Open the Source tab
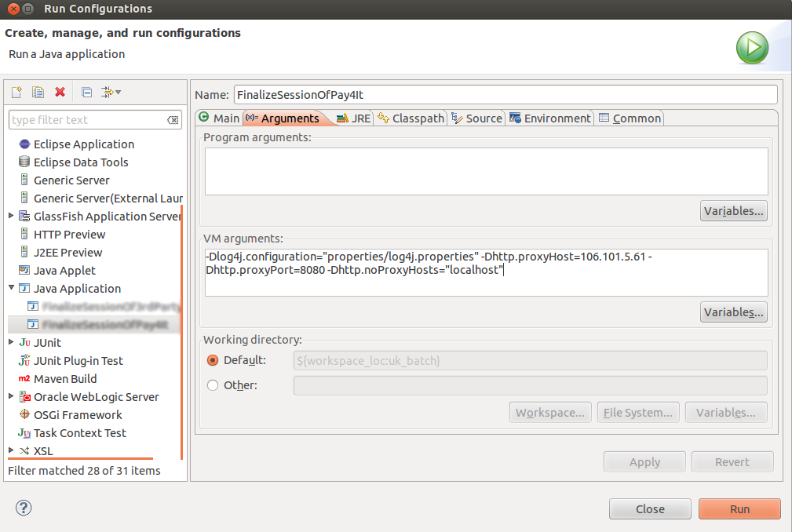 click(476, 118)
